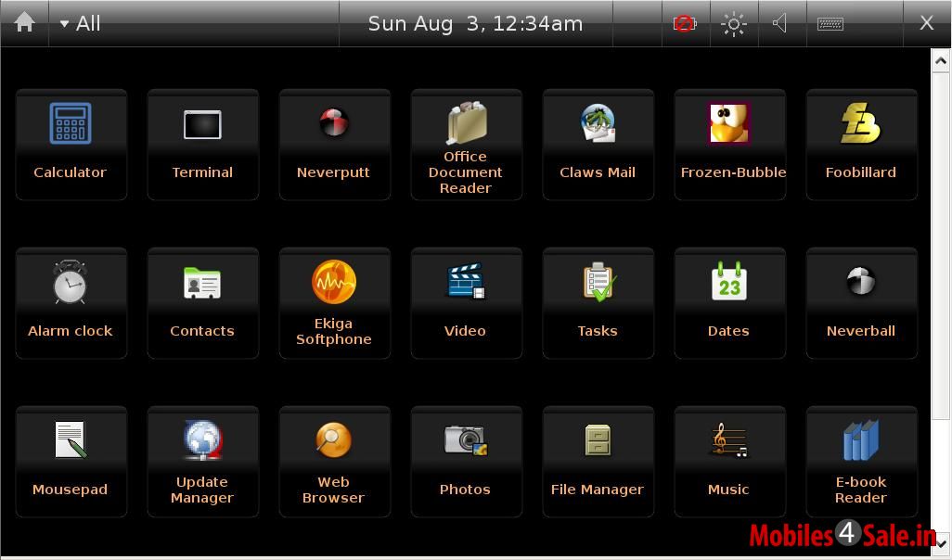Click the date and time display
The width and height of the screenshot is (952, 560).
click(475, 23)
